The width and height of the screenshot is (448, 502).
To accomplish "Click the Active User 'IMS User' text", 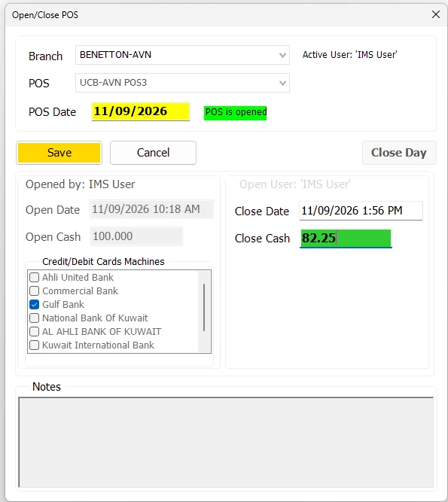I will pyautogui.click(x=349, y=55).
